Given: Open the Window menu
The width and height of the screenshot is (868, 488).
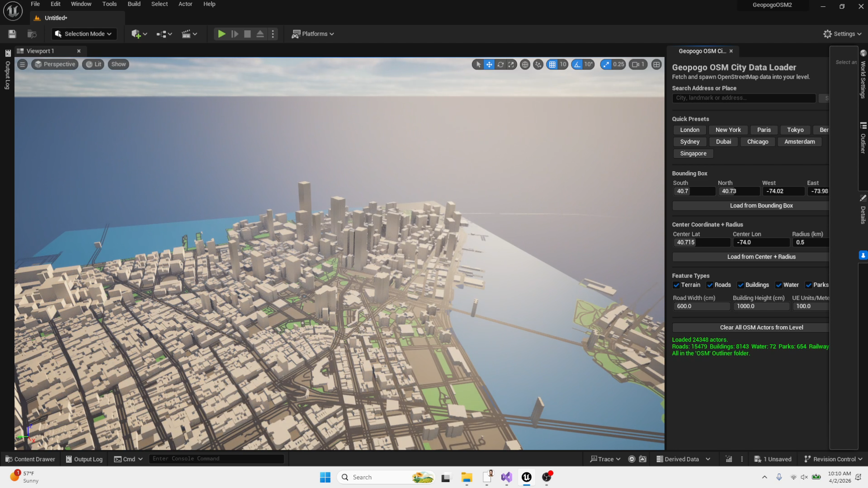Looking at the screenshot, I should click(81, 4).
